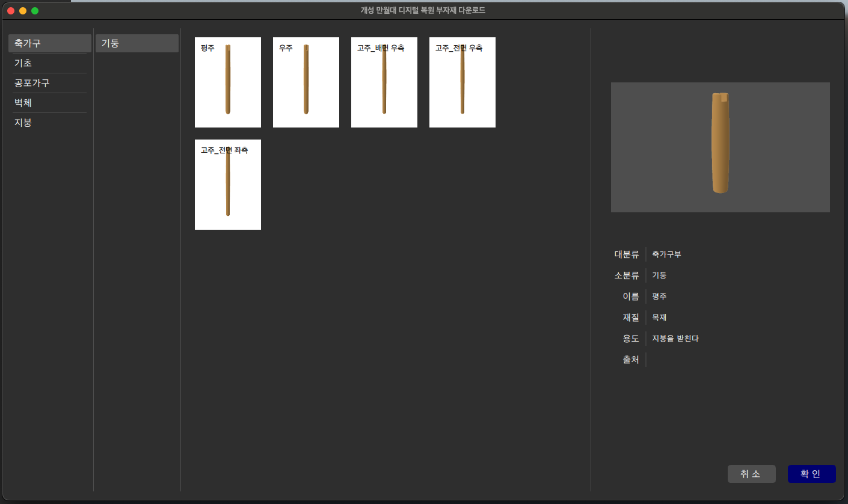Select the 평주 column thumbnail

[228, 82]
